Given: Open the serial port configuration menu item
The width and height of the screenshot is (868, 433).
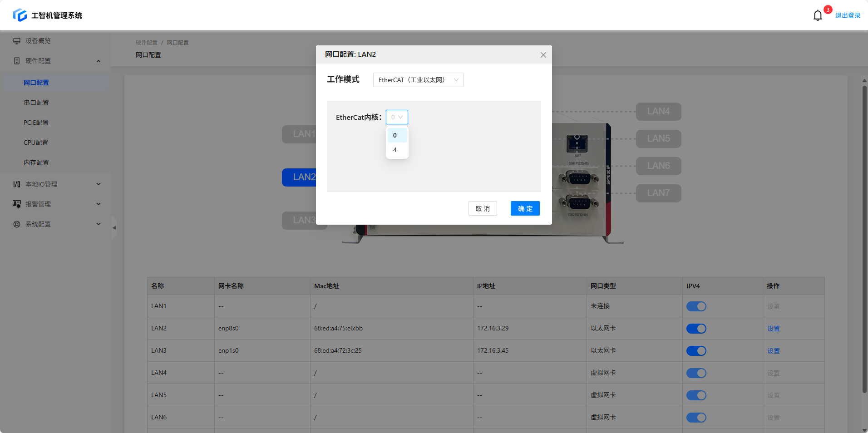Looking at the screenshot, I should (x=36, y=103).
